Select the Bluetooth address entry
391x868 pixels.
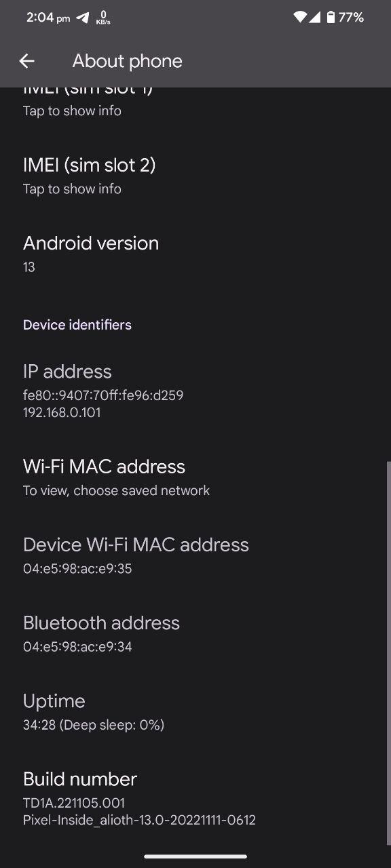(x=195, y=633)
